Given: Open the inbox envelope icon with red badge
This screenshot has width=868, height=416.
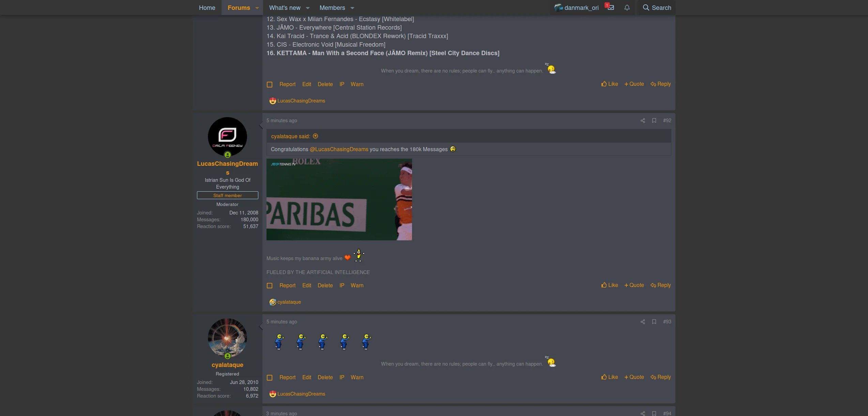Looking at the screenshot, I should tap(610, 7).
